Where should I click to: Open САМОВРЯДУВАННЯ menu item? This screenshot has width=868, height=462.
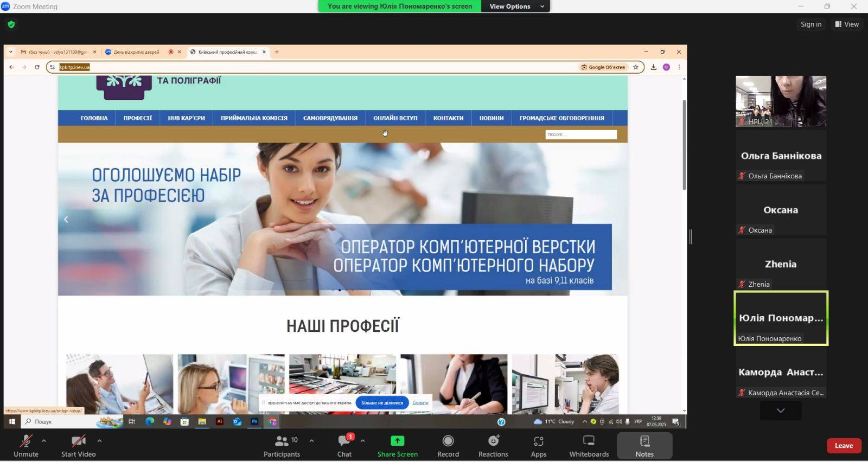(x=330, y=118)
